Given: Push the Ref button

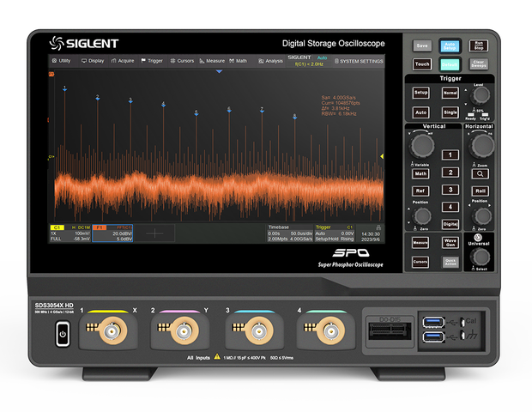Looking at the screenshot, I should click(x=420, y=191).
